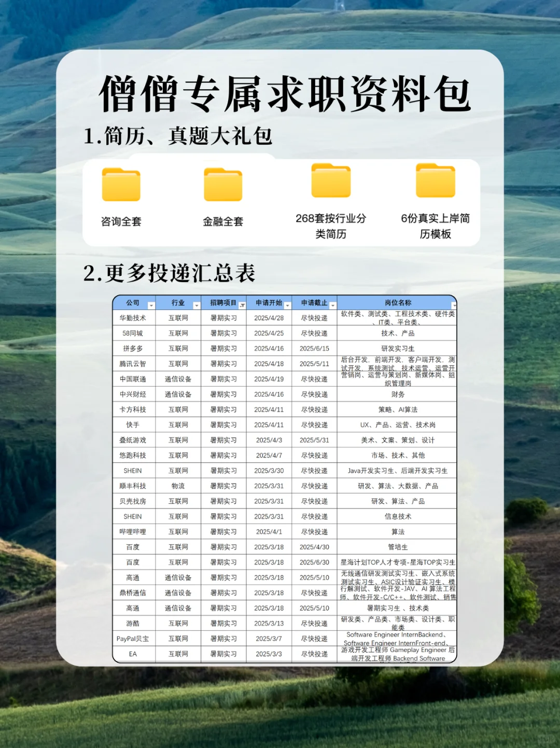Screen dimensions: 560x748
Task: Select the 中兴财经 company cell
Action: pyautogui.click(x=133, y=394)
